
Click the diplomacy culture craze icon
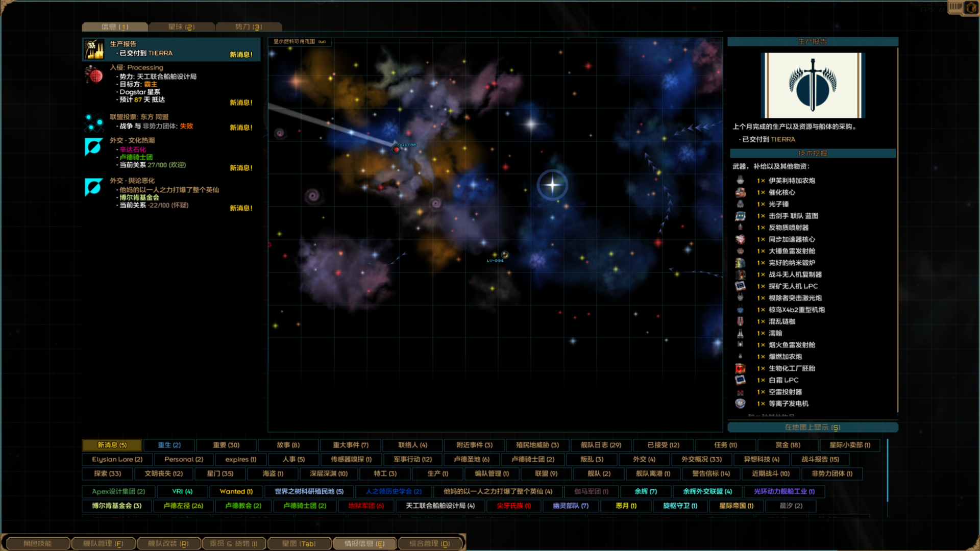coord(93,147)
